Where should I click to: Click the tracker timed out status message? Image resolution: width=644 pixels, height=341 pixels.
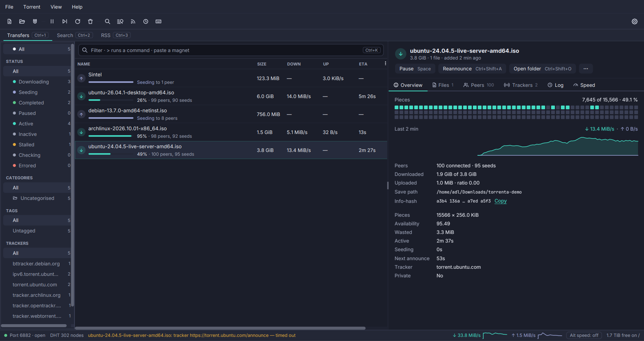pyautogui.click(x=192, y=335)
